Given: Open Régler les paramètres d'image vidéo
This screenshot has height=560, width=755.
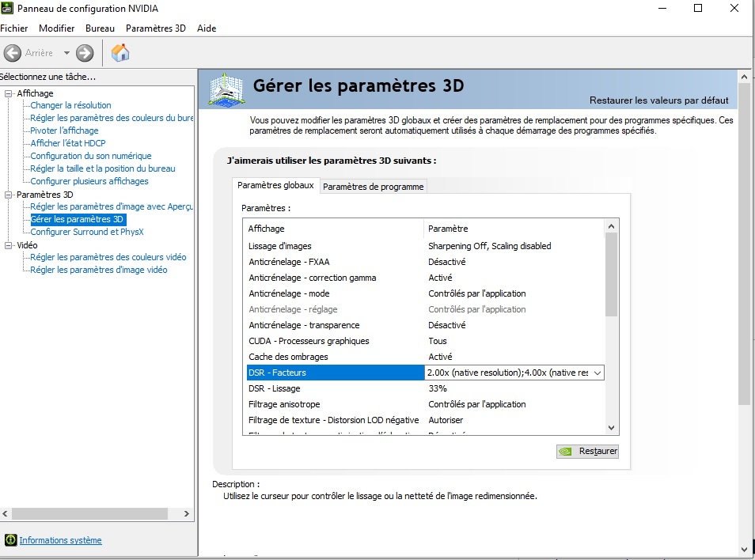Looking at the screenshot, I should [x=99, y=270].
